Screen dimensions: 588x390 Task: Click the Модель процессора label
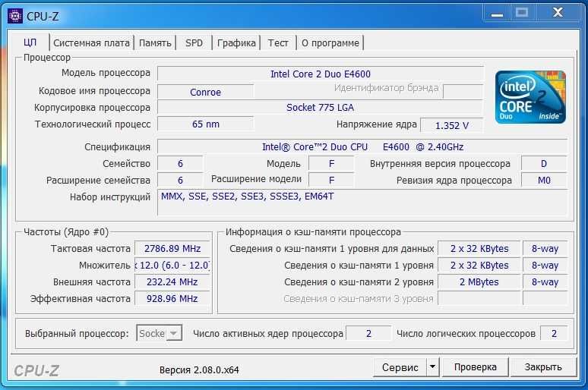[106, 73]
